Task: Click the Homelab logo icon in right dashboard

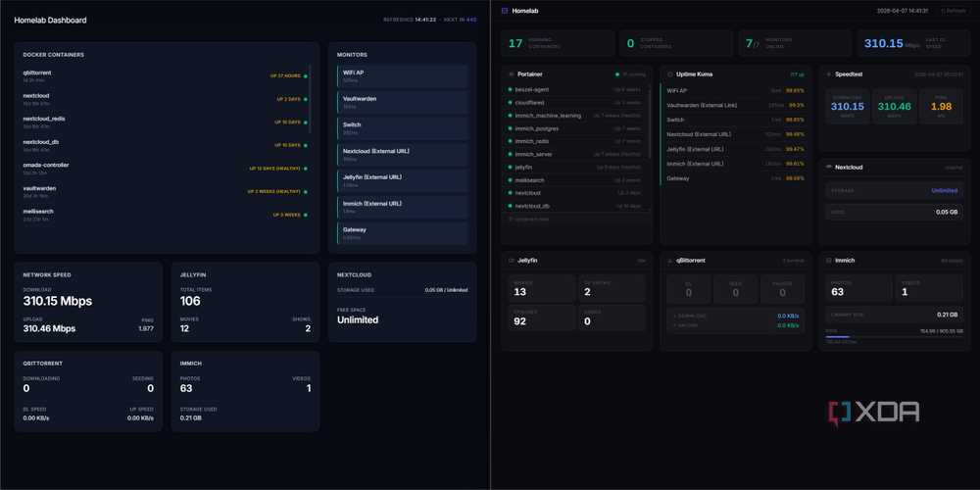Action: tap(505, 11)
